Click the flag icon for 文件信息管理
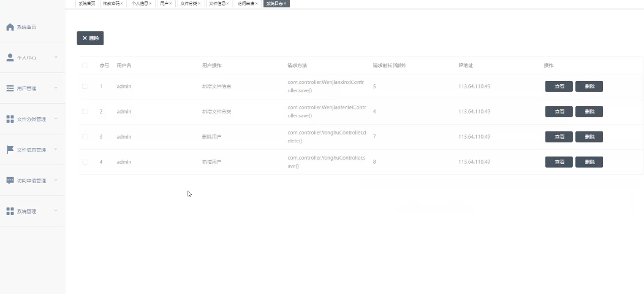The width and height of the screenshot is (644, 294). pyautogui.click(x=10, y=150)
